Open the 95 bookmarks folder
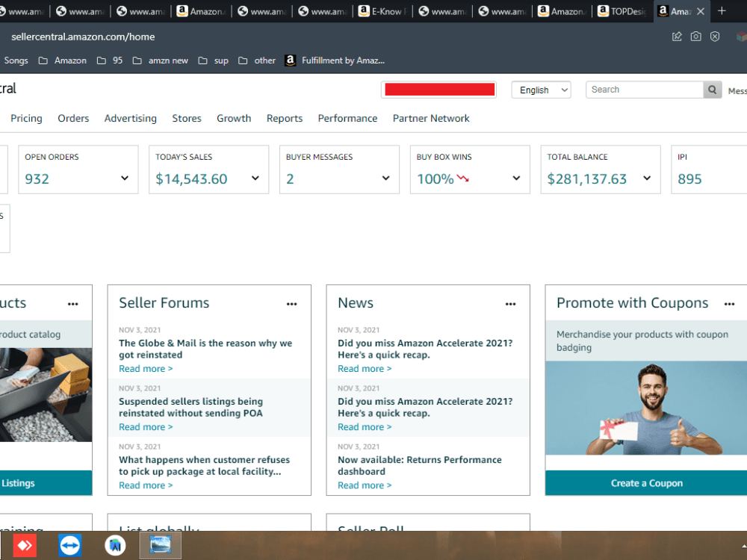 click(x=110, y=60)
